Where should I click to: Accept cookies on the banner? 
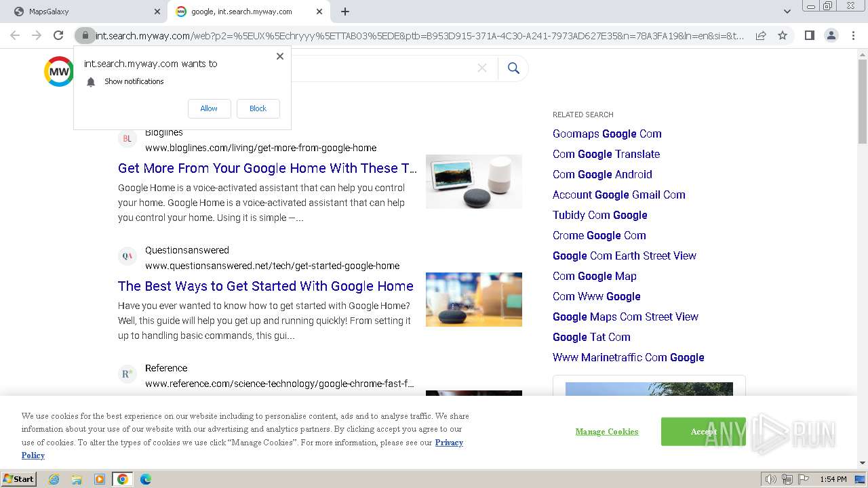(x=703, y=432)
